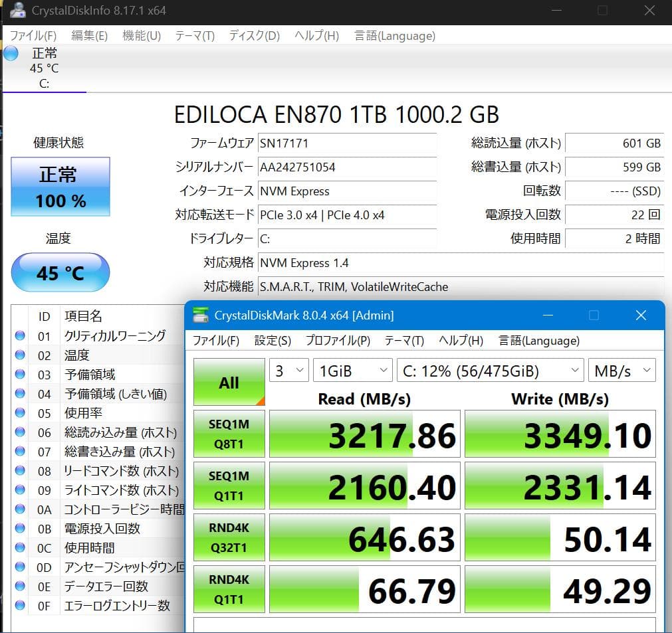Click RND4K Q32T1 read result 646.63
The image size is (672, 633).
tap(365, 537)
